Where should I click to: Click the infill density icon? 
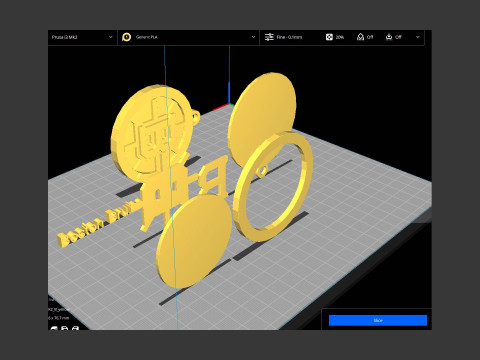(329, 37)
